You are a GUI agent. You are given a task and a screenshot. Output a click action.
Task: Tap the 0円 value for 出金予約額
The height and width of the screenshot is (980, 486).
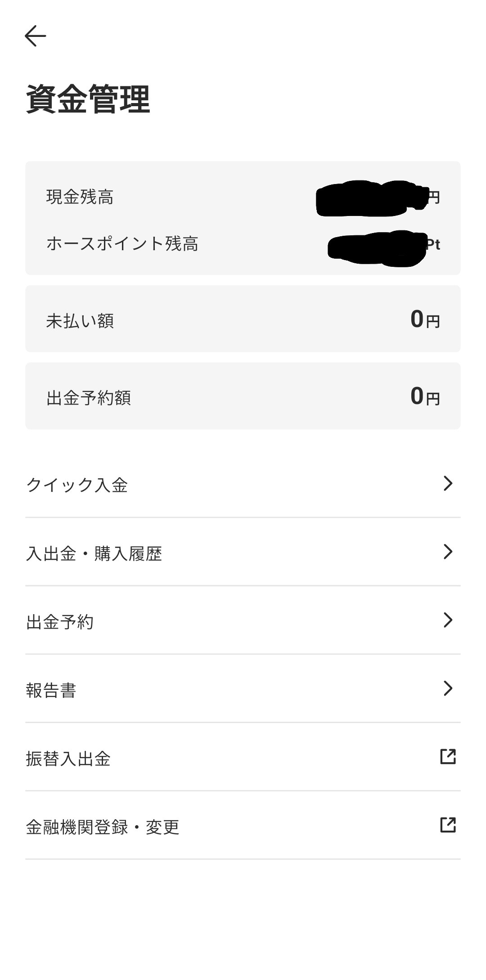click(425, 396)
